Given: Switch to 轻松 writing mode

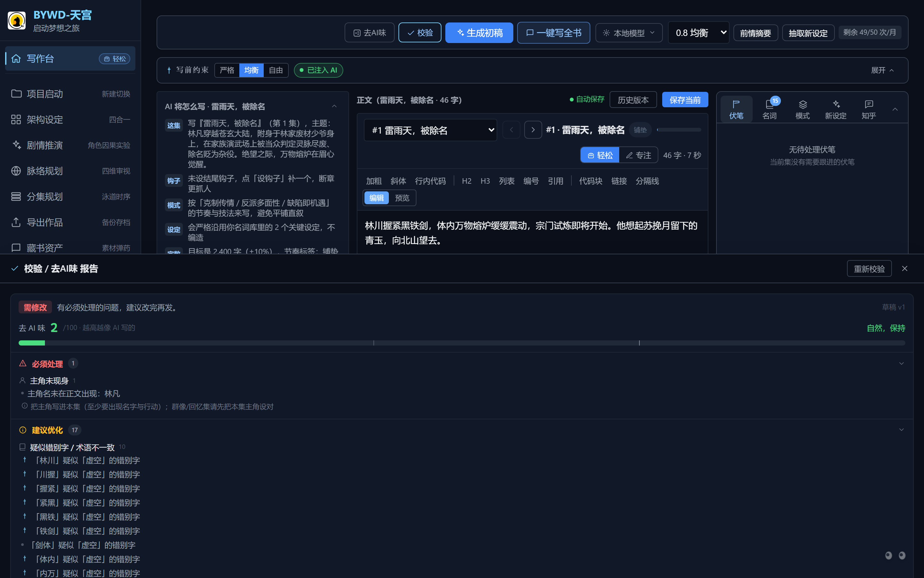Looking at the screenshot, I should (600, 155).
